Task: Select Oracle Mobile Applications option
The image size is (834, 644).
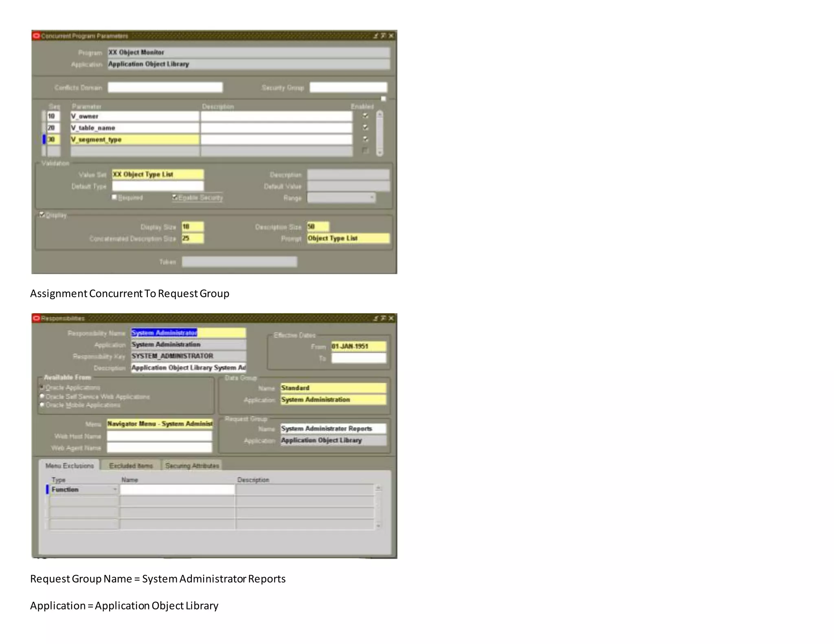Action: (42, 405)
